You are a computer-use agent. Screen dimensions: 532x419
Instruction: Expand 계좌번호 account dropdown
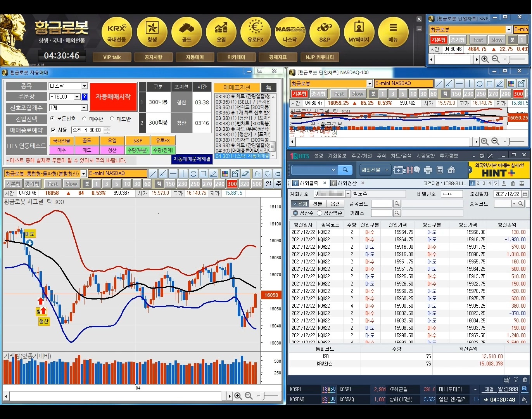click(348, 194)
